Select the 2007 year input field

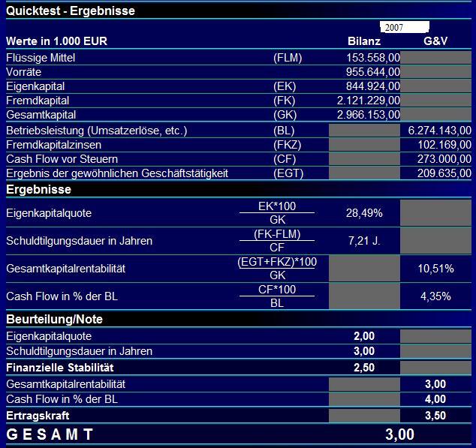tap(405, 27)
